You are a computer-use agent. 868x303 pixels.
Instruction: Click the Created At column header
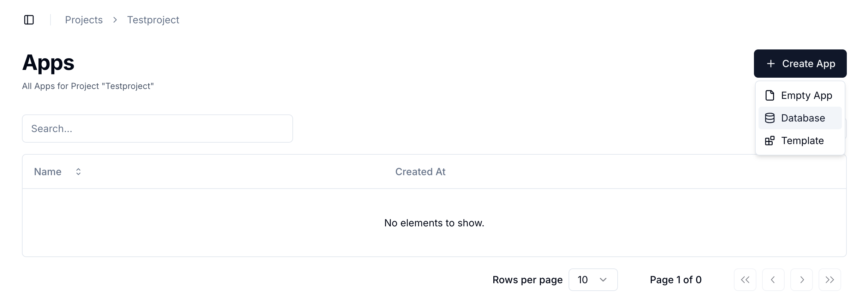click(420, 172)
